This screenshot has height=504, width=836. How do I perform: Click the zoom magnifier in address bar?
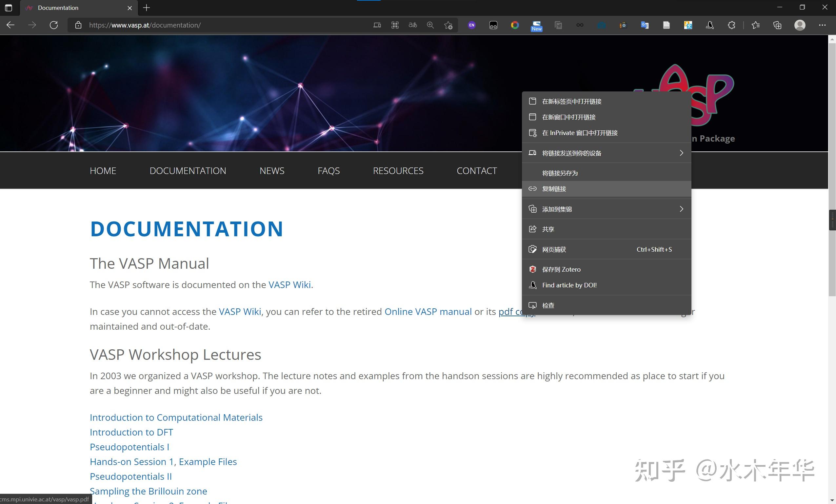[430, 25]
